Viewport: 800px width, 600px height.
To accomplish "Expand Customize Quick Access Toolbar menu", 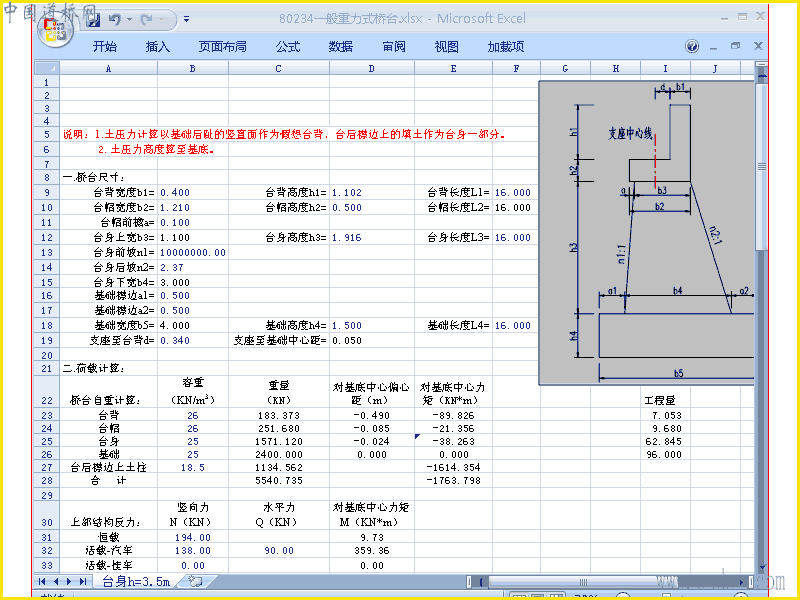I will tap(187, 19).
